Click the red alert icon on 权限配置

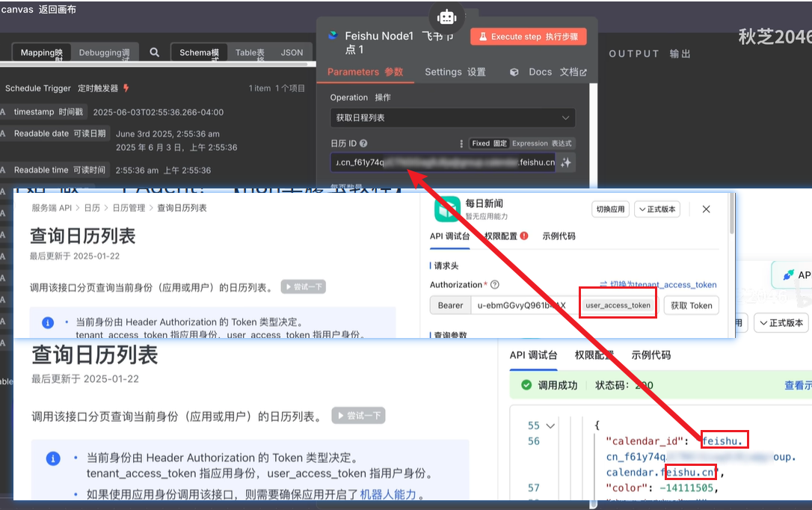click(x=524, y=236)
